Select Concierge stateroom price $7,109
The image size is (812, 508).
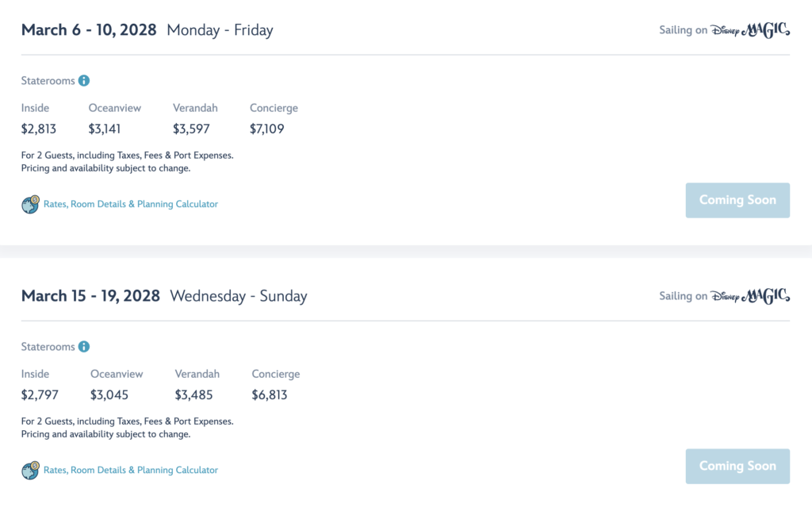266,129
